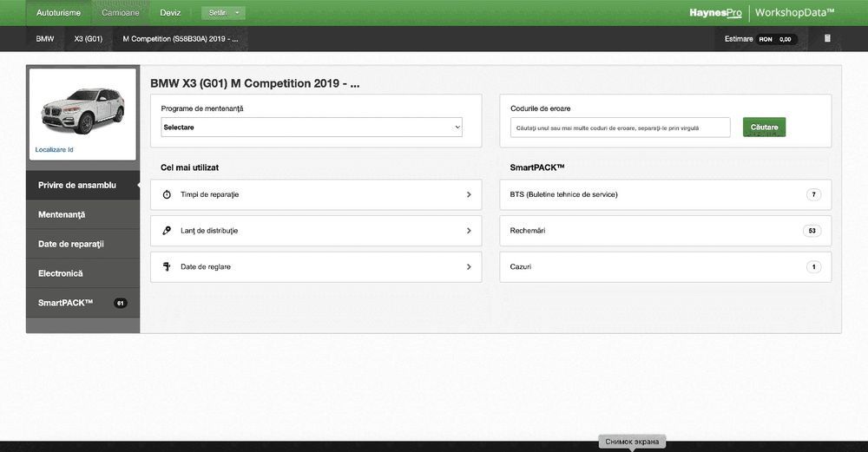Click the BMW X3 vehicle thumbnail
The height and width of the screenshot is (452, 868).
(x=83, y=111)
